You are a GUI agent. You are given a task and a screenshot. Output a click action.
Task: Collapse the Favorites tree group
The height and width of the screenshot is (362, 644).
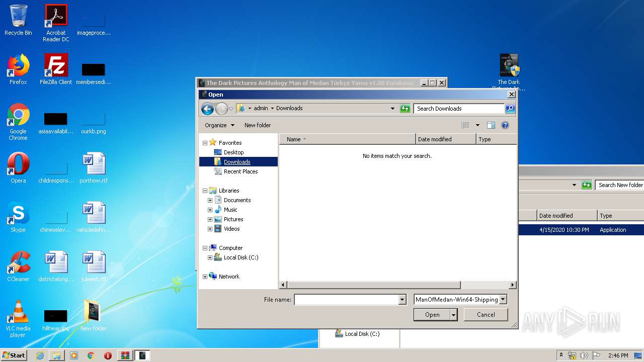[205, 143]
